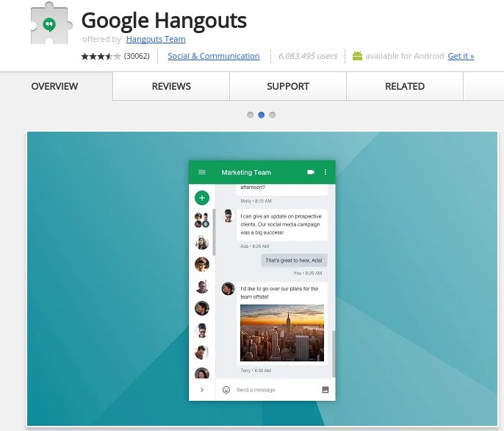Click the chat conversation scrollbar
The height and width of the screenshot is (431, 504).
click(334, 354)
